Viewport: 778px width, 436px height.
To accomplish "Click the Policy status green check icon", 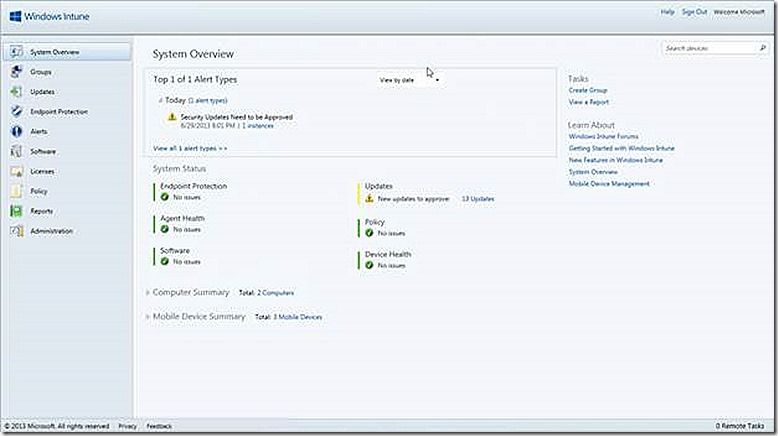I will tap(369, 233).
